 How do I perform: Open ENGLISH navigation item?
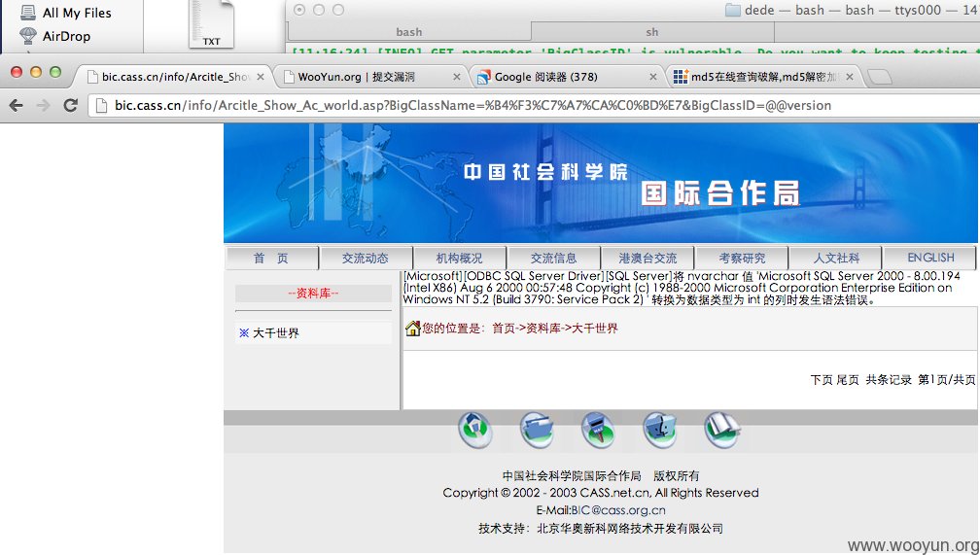[930, 258]
